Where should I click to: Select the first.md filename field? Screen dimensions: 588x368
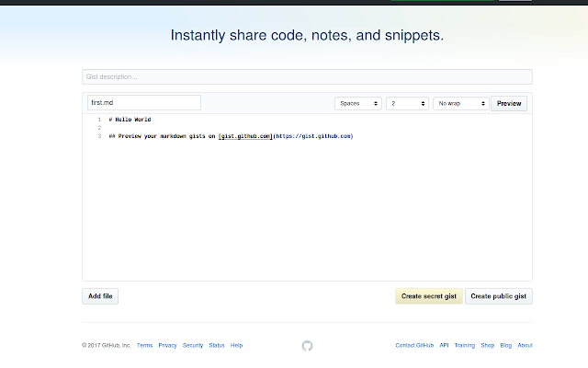(x=144, y=102)
